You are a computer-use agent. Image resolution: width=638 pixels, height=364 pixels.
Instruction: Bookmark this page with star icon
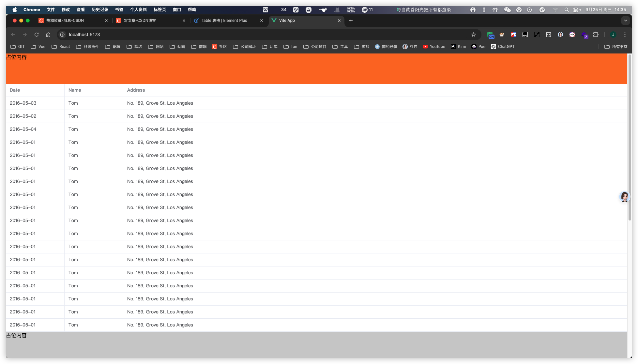(x=474, y=35)
